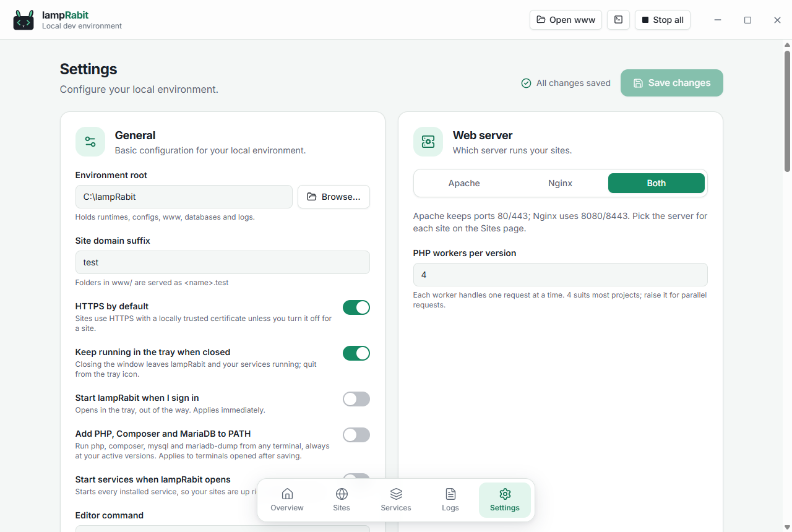Click the Environment root path field
Image resolution: width=792 pixels, height=532 pixels.
click(184, 197)
